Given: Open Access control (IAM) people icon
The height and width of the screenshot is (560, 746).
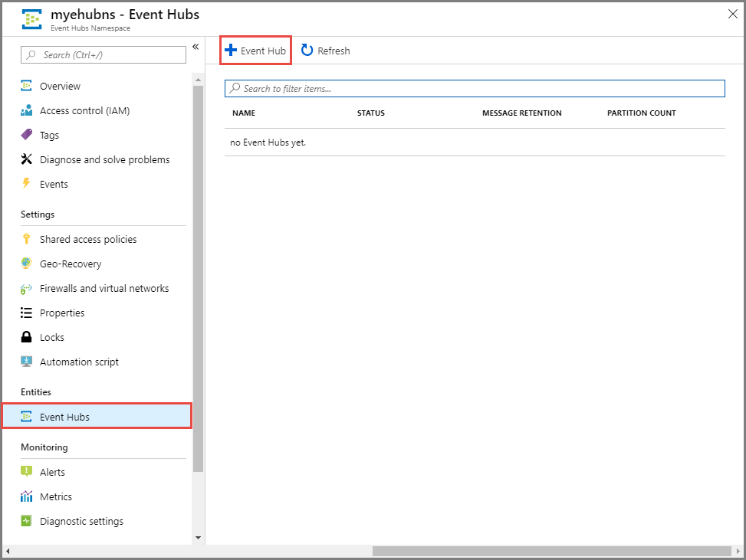Looking at the screenshot, I should click(x=27, y=111).
